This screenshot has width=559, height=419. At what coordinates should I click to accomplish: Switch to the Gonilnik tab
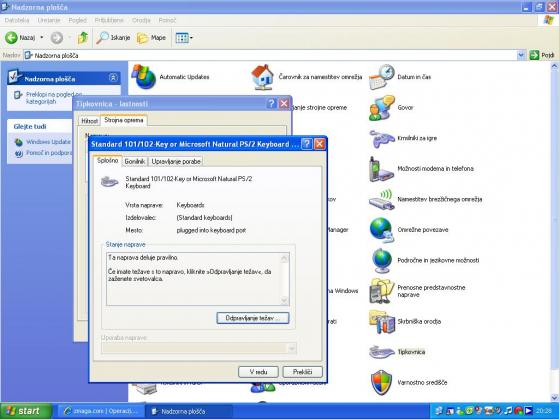tap(135, 162)
